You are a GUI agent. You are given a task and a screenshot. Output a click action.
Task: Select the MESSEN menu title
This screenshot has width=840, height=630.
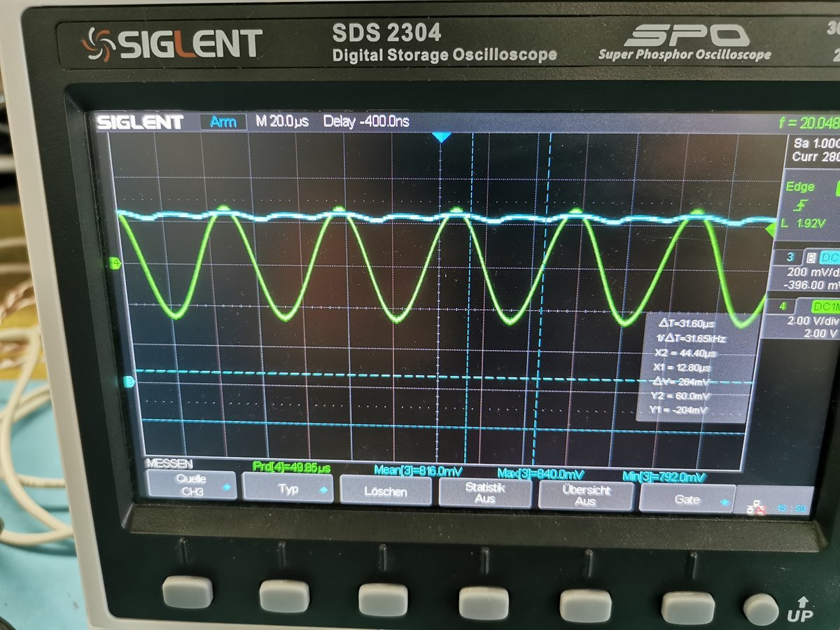pos(169,463)
